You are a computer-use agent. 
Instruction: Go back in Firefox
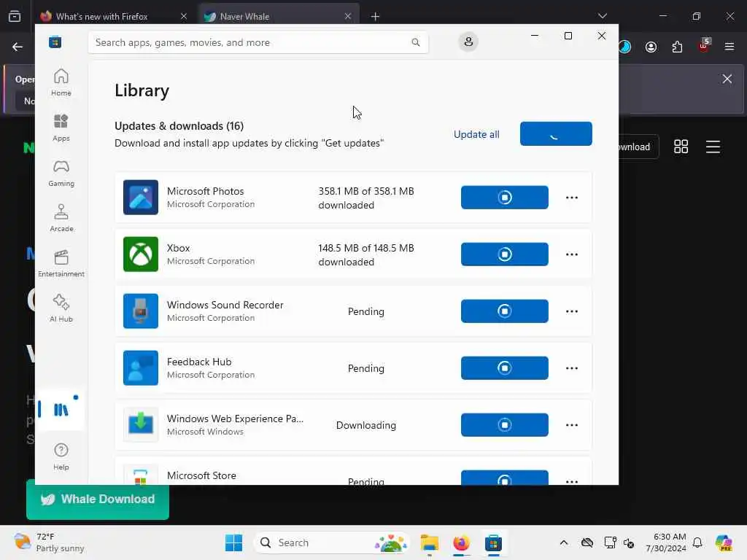[x=18, y=47]
